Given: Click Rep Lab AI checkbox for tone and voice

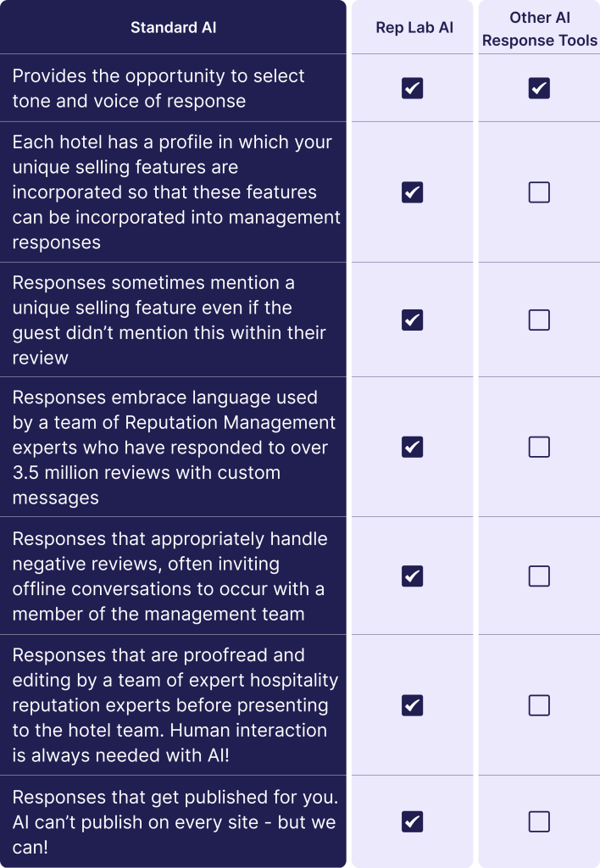Looking at the screenshot, I should click(412, 88).
